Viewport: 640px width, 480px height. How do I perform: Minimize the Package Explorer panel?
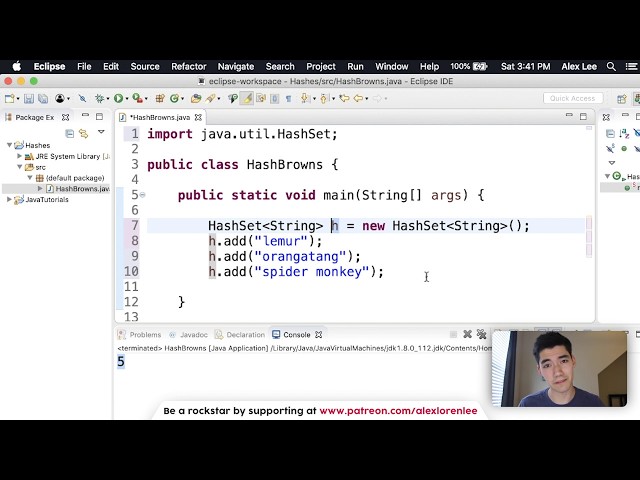pos(85,116)
